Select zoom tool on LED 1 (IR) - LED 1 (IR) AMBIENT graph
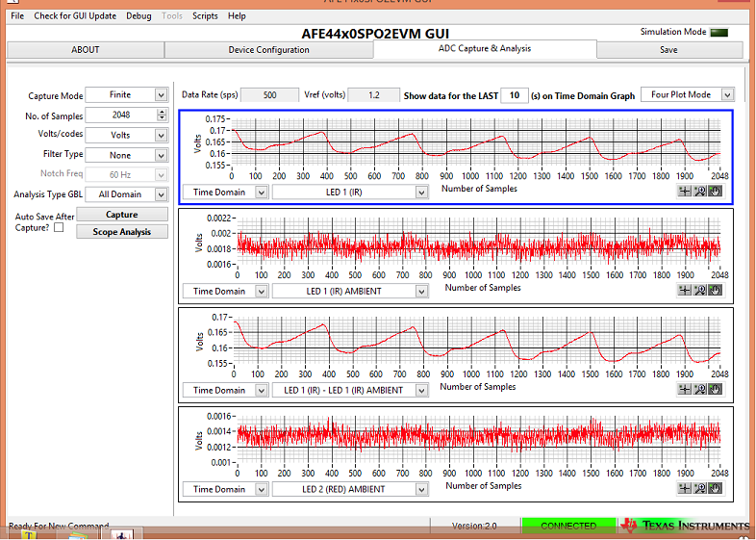 click(699, 389)
